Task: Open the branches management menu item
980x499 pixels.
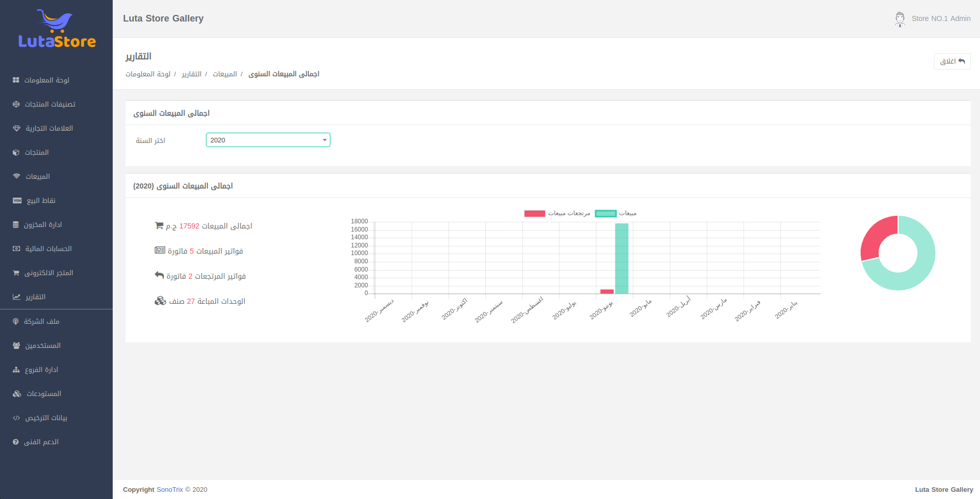Action: [41, 369]
